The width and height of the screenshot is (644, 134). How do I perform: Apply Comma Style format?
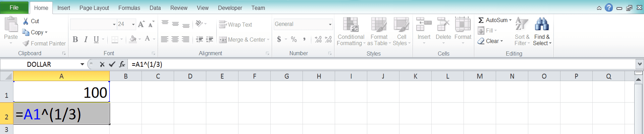click(304, 39)
